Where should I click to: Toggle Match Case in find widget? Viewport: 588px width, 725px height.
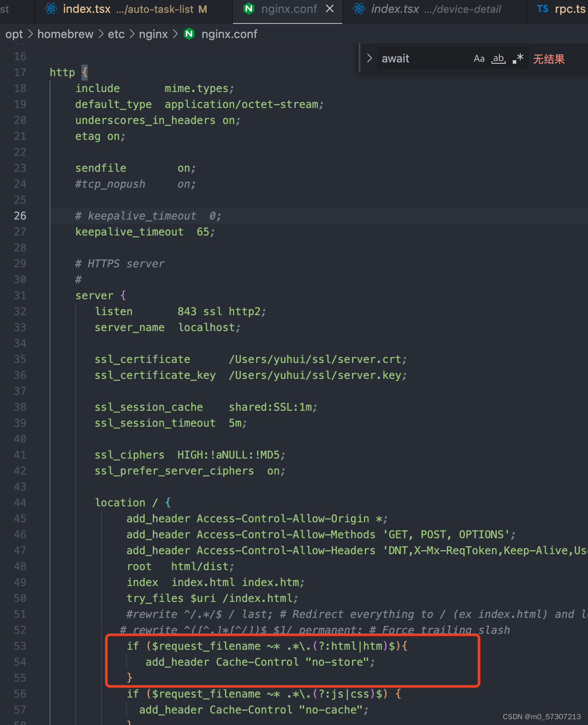pyautogui.click(x=479, y=58)
